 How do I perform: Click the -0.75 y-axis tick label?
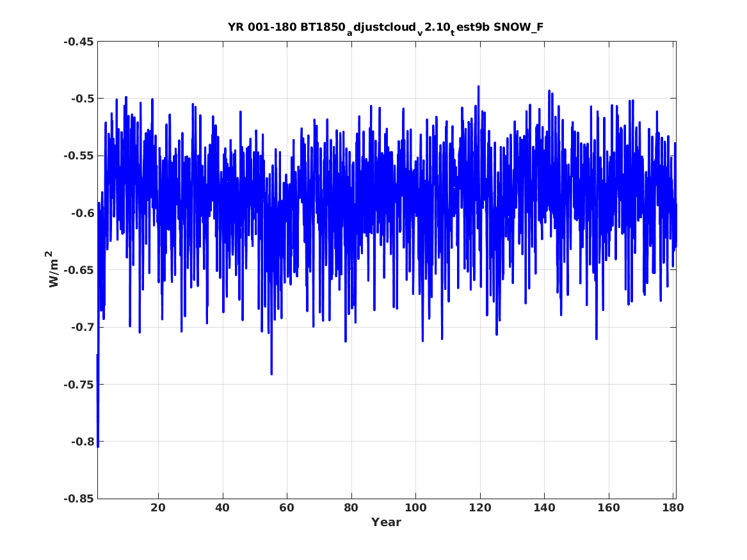[79, 384]
